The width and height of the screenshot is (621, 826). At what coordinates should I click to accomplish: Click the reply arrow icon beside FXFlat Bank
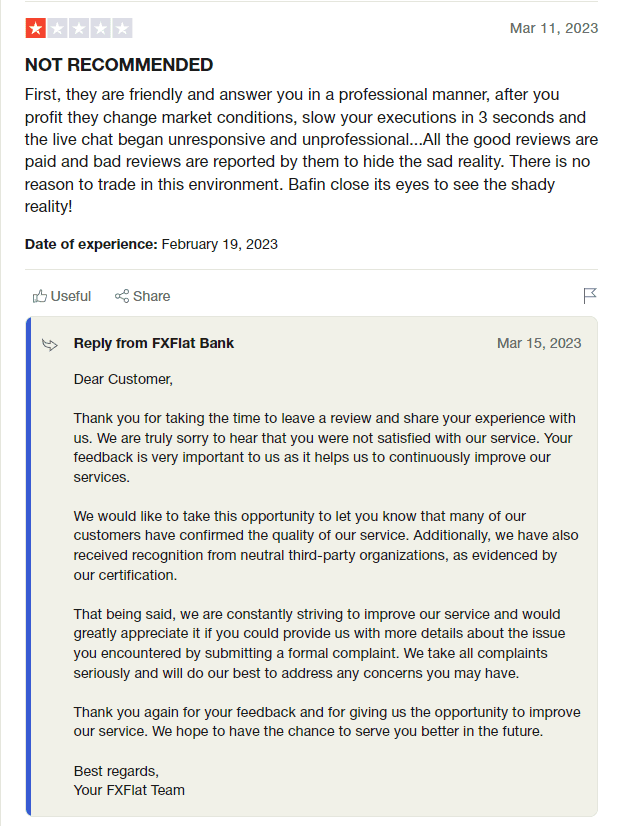[x=50, y=344]
